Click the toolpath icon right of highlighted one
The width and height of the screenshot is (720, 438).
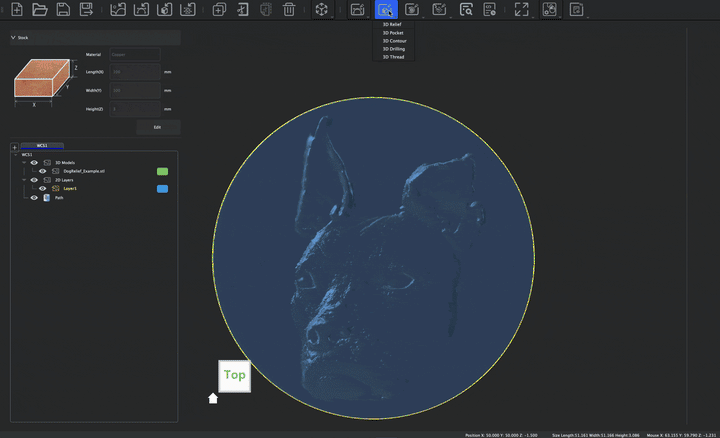(412, 9)
